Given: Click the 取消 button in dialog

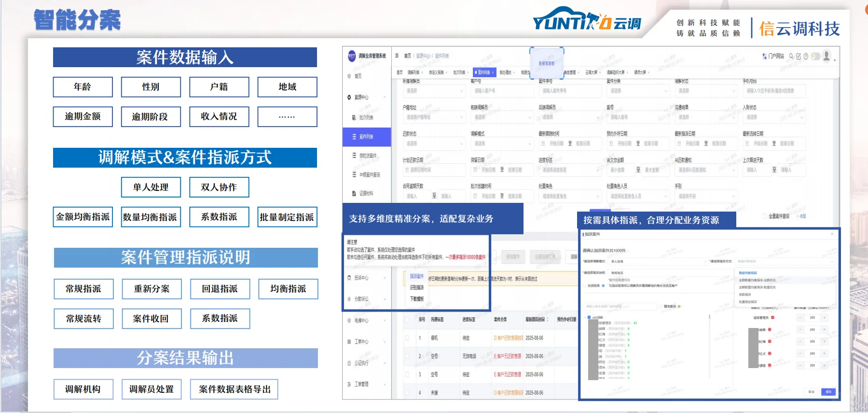Looking at the screenshot, I should click(812, 392).
